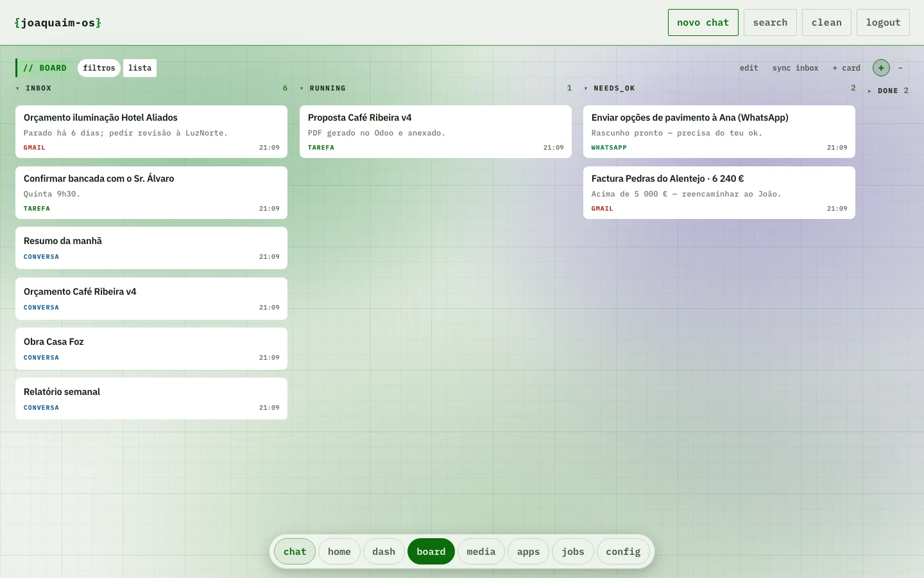Click the {joaquaim-os} logo
The image size is (924, 578).
click(x=58, y=22)
